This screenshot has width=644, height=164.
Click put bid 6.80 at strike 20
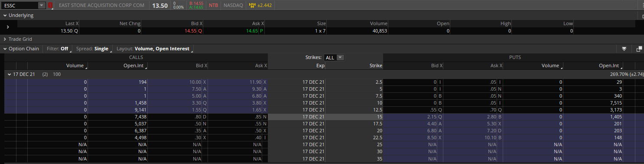tap(431, 130)
